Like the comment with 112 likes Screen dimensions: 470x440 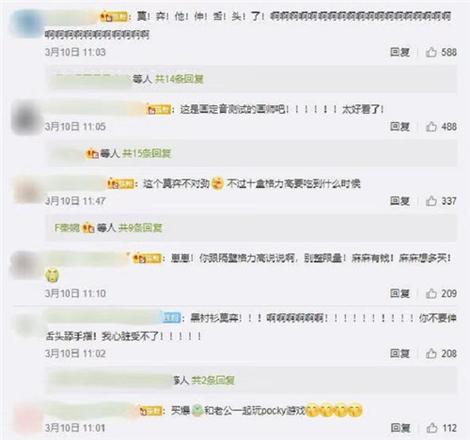431,428
